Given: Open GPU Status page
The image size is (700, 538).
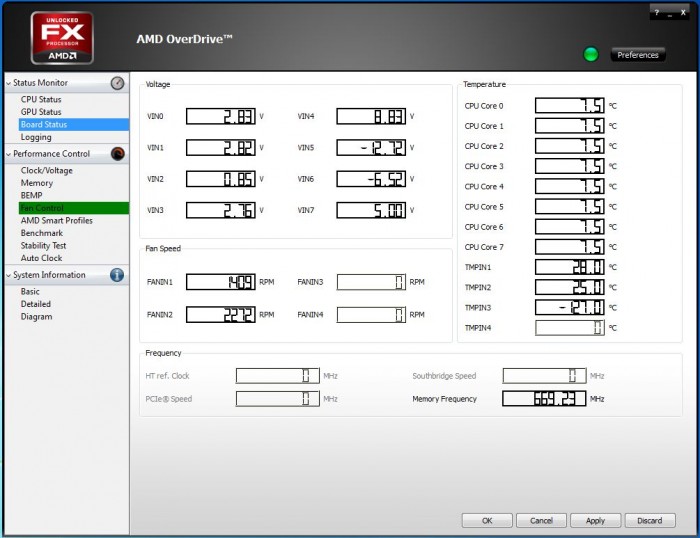Looking at the screenshot, I should click(41, 112).
